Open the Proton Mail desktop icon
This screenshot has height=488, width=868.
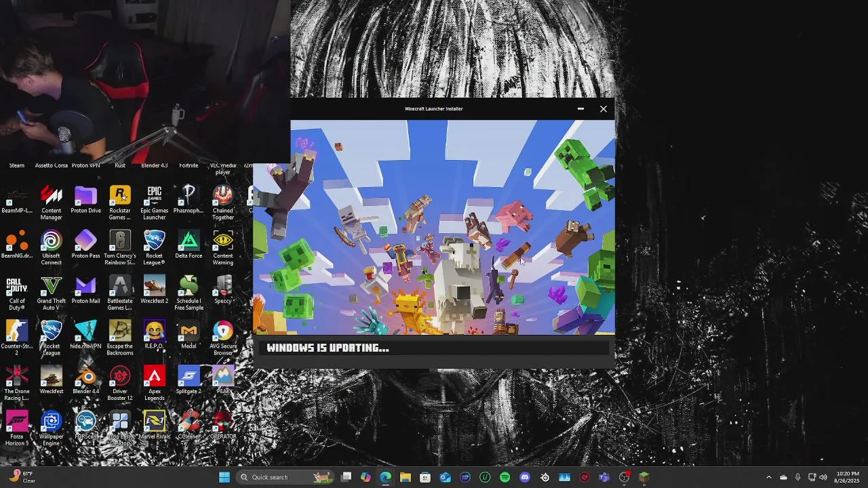85,290
